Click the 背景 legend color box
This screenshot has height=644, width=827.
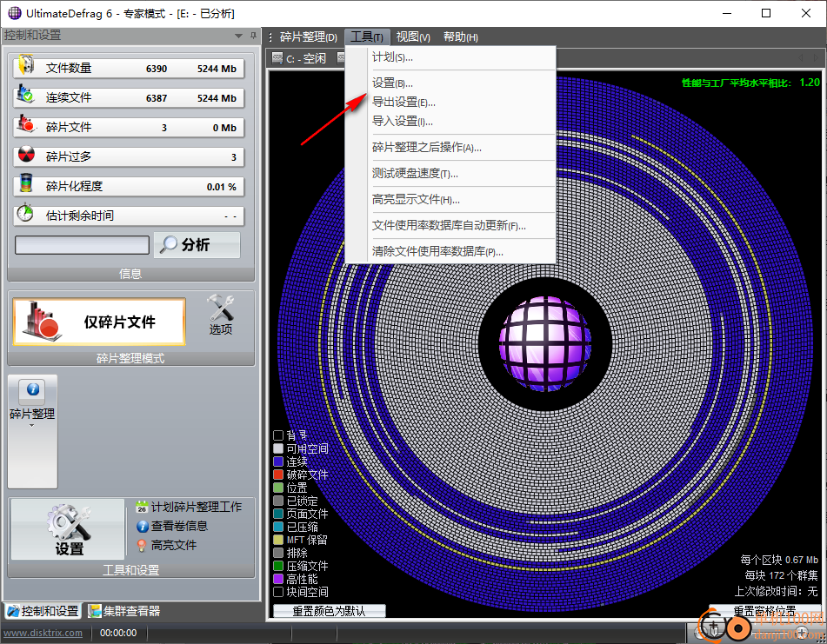coord(278,435)
